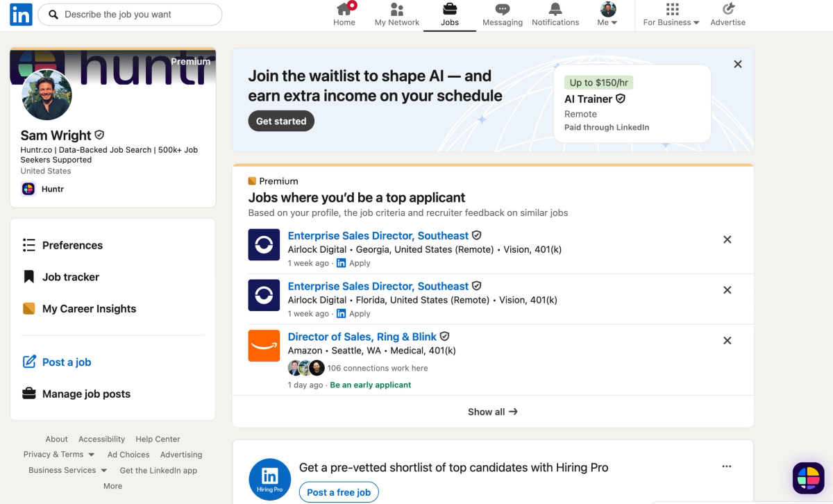Focus the job description search field
This screenshot has width=833, height=504.
point(130,15)
